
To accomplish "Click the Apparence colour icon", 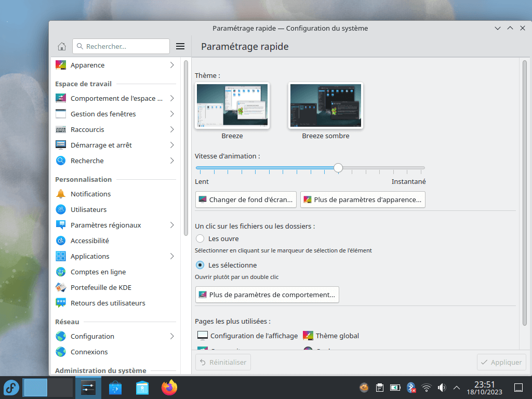I will pyautogui.click(x=61, y=65).
